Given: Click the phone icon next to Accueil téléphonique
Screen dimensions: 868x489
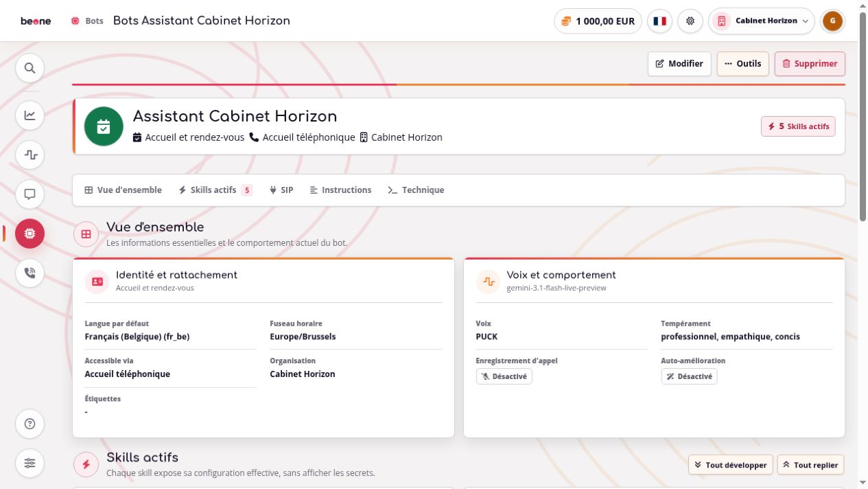Looking at the screenshot, I should click(x=255, y=137).
